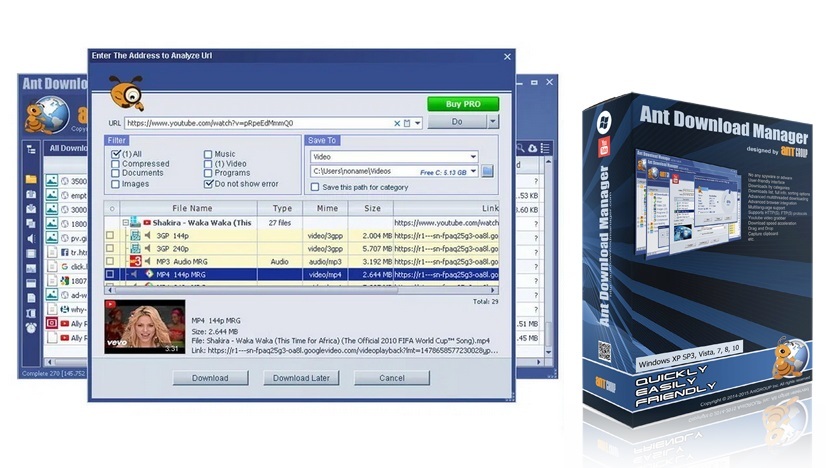Click the cloud download icon in main window
832x468 pixels.
532,149
